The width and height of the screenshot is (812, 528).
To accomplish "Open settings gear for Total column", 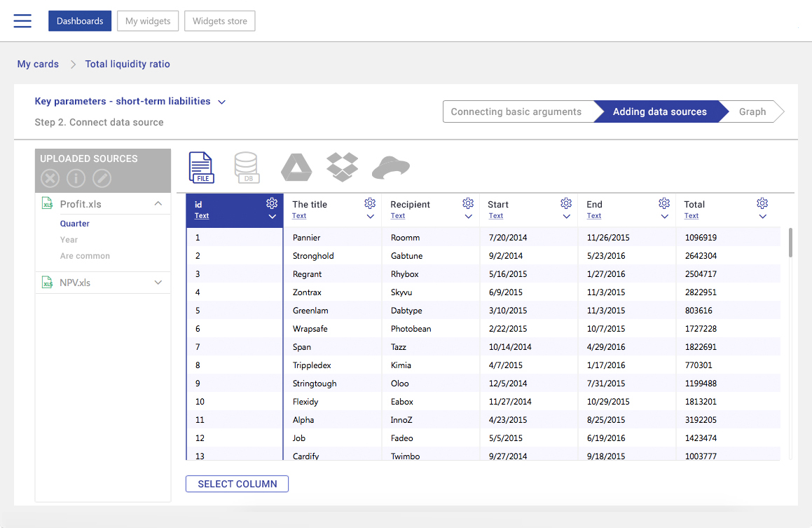I will [x=762, y=203].
